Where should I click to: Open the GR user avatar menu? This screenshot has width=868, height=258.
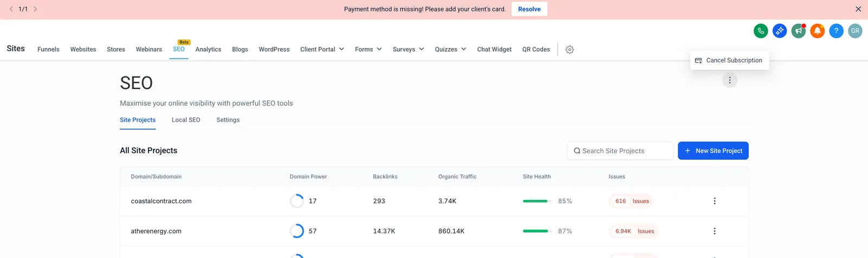[855, 31]
